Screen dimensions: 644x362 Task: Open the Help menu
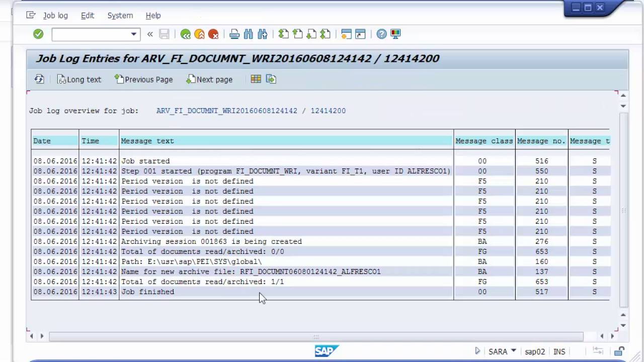(153, 16)
